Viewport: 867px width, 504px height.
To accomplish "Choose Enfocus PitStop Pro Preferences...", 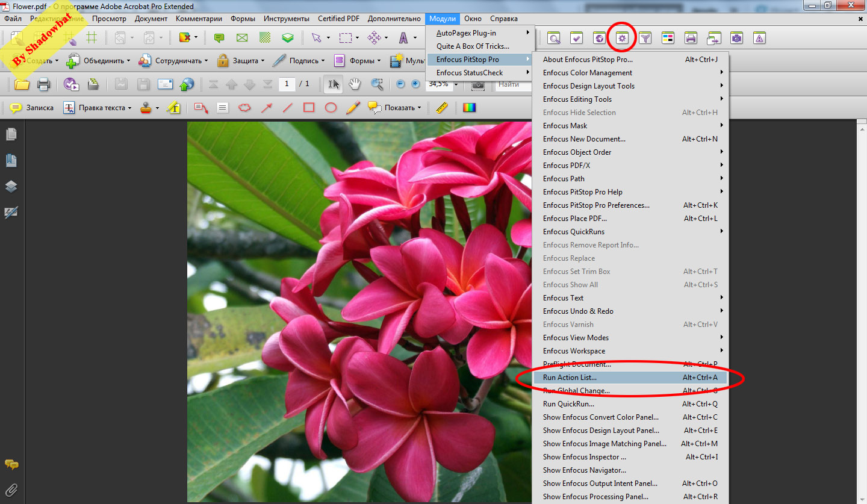I will click(630, 205).
